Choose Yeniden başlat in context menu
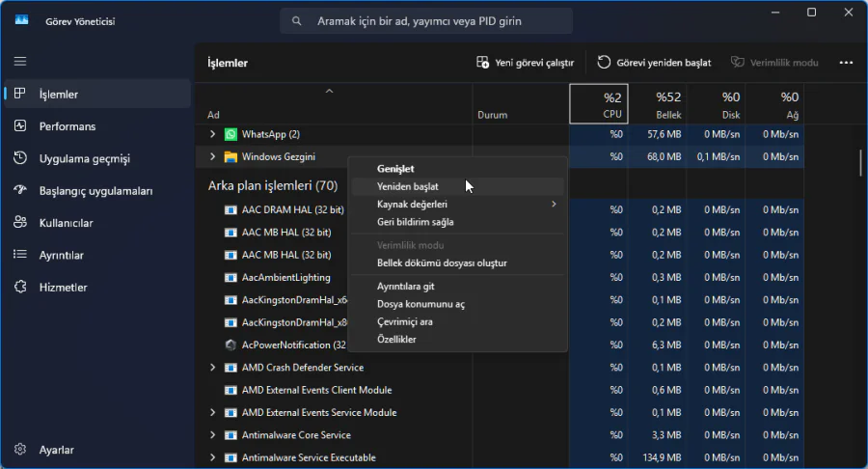 pyautogui.click(x=457, y=186)
